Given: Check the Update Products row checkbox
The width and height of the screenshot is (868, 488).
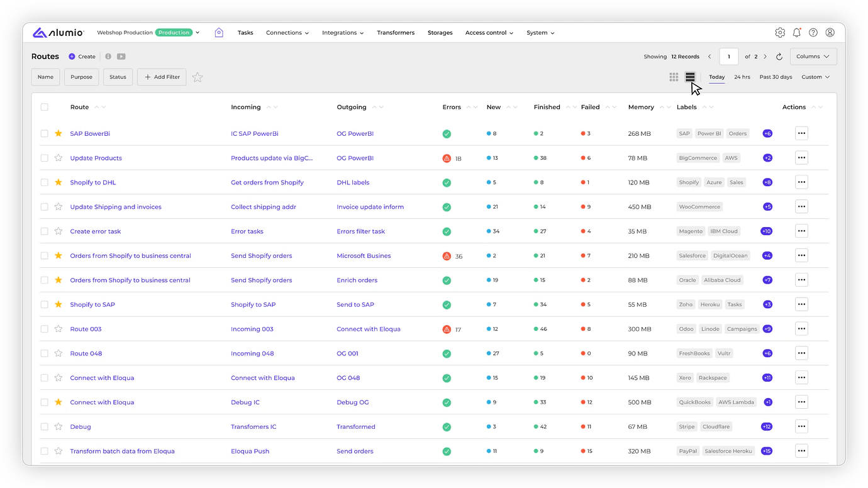Looking at the screenshot, I should coord(44,158).
